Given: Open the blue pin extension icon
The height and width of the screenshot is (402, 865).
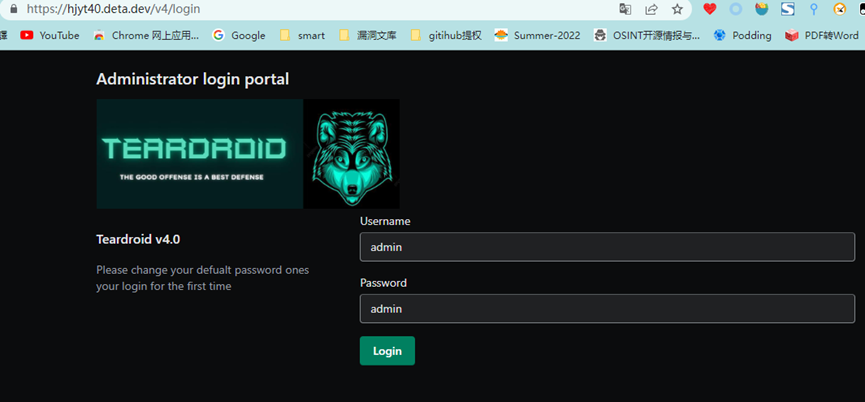Looking at the screenshot, I should pos(813,9).
